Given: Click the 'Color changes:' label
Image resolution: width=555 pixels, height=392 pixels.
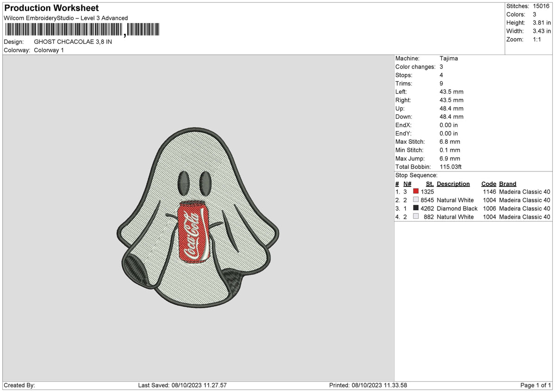Looking at the screenshot, I should (415, 67).
